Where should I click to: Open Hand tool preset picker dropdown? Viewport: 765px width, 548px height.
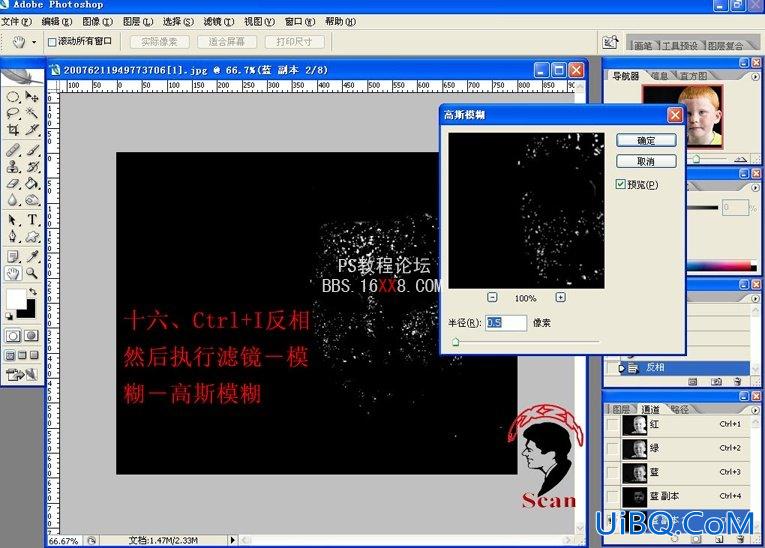(x=34, y=42)
